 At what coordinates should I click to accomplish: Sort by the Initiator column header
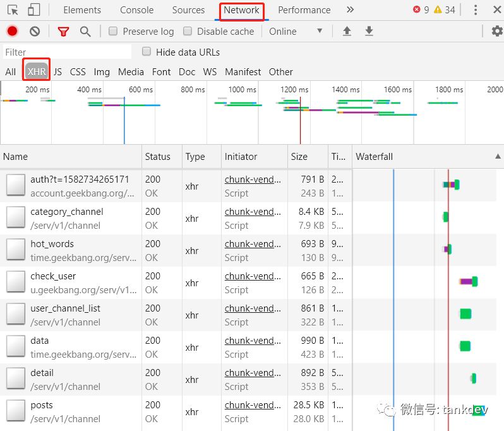pyautogui.click(x=255, y=156)
